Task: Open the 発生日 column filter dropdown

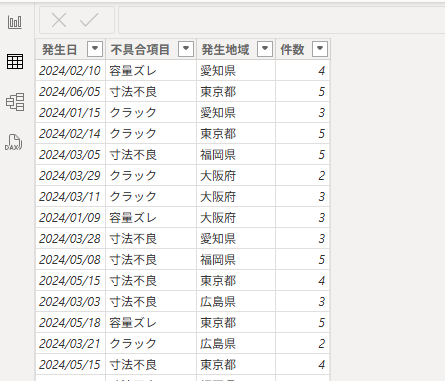Action: click(x=95, y=49)
